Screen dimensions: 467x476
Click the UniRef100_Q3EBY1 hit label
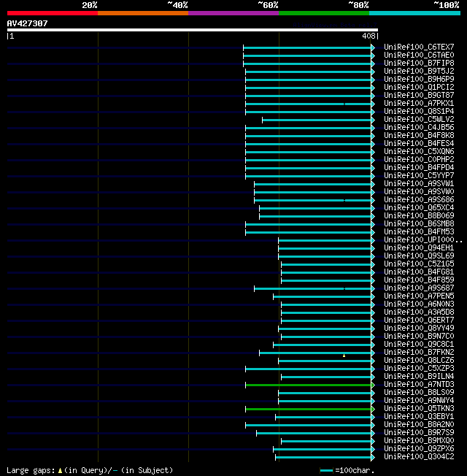click(x=419, y=416)
